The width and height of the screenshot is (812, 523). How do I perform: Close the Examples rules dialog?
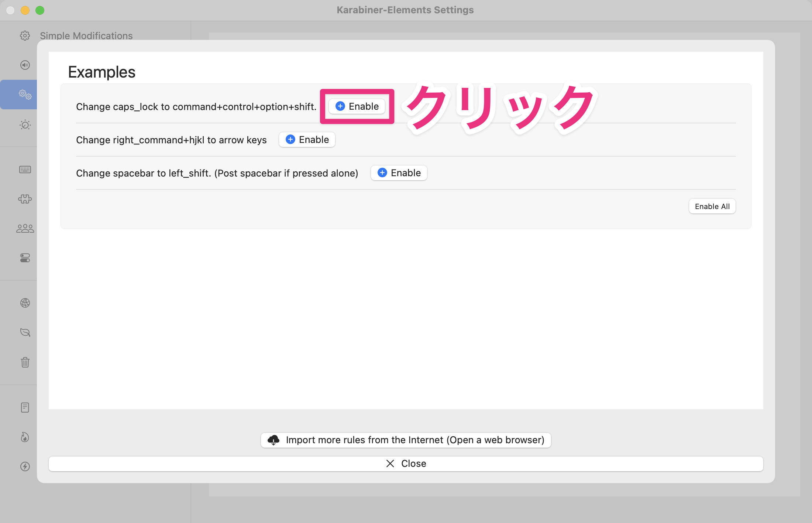406,464
